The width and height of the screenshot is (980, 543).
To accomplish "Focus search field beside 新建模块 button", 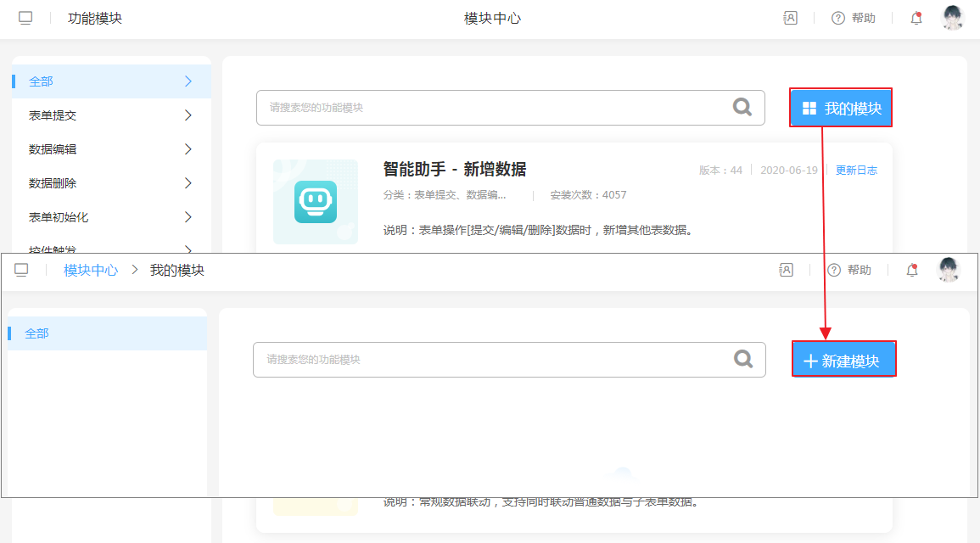I will tap(492, 359).
